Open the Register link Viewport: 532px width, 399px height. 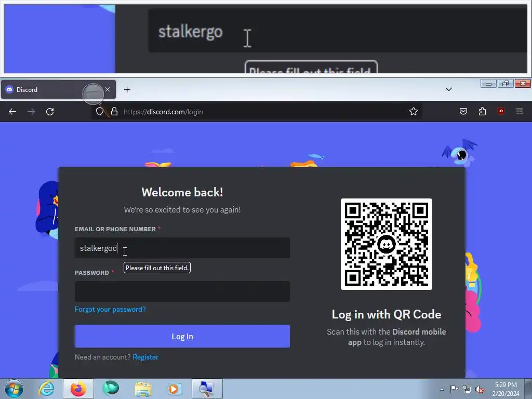click(x=145, y=357)
